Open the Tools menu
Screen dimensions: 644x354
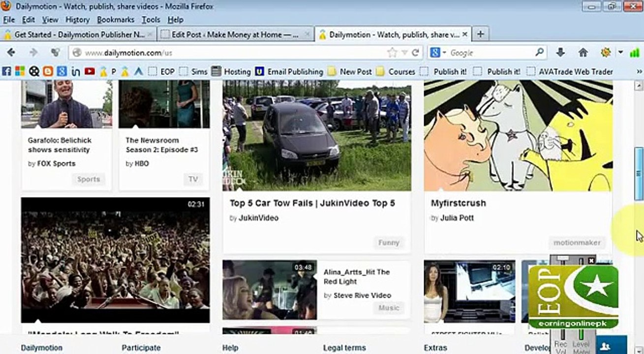pyautogui.click(x=151, y=20)
